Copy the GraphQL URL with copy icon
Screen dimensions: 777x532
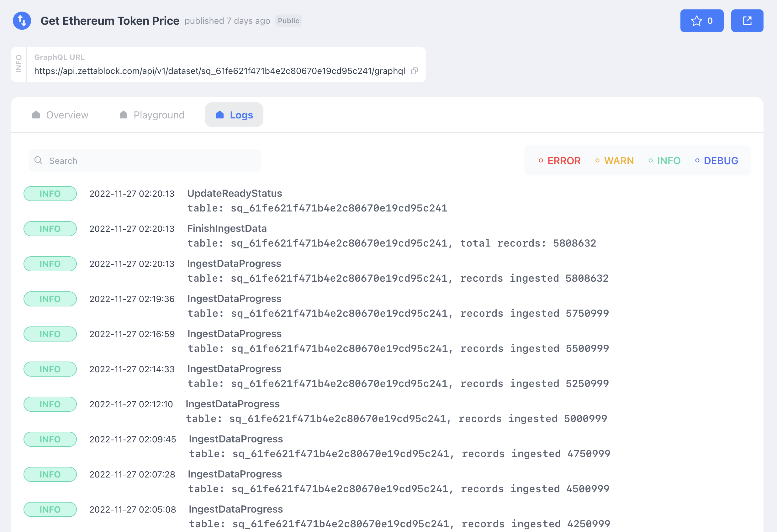point(414,71)
